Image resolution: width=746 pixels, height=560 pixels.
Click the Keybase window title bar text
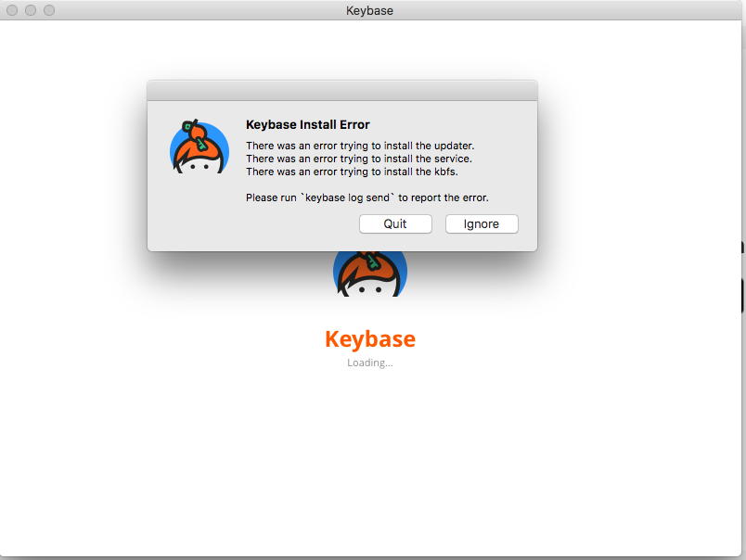tap(369, 10)
